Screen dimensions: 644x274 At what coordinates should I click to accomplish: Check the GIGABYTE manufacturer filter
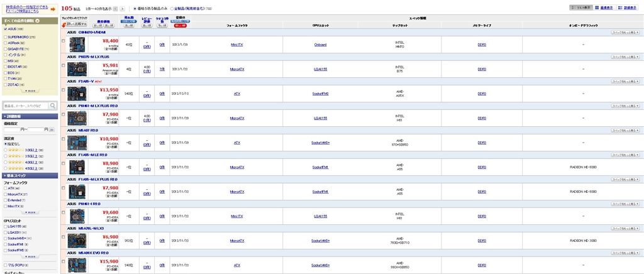pos(5,48)
